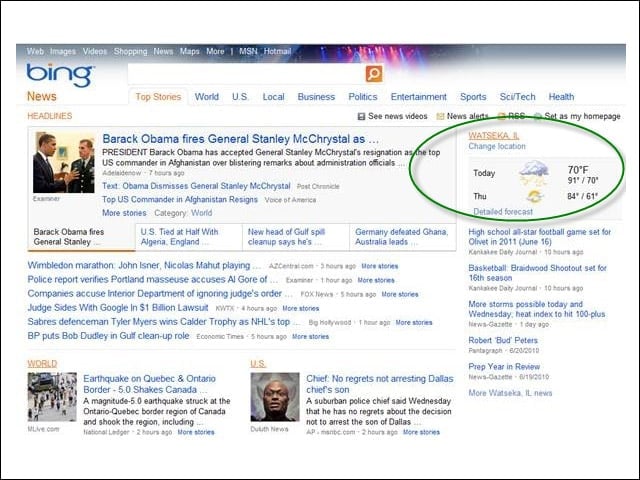
Task: Open Earthquake on Quebec & Ontario Border story
Action: coord(149,384)
